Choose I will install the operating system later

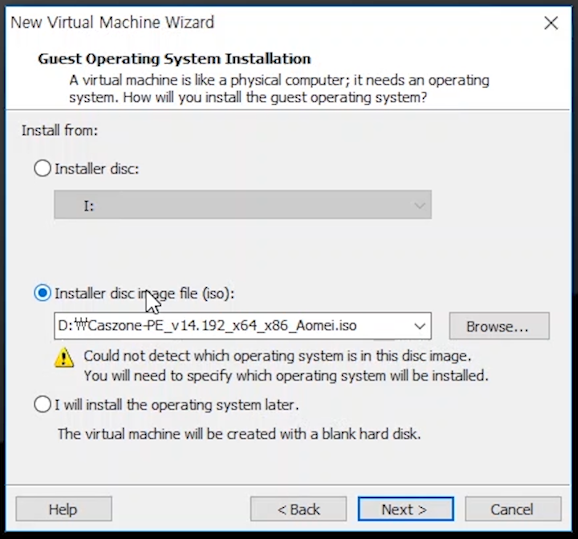pos(42,404)
